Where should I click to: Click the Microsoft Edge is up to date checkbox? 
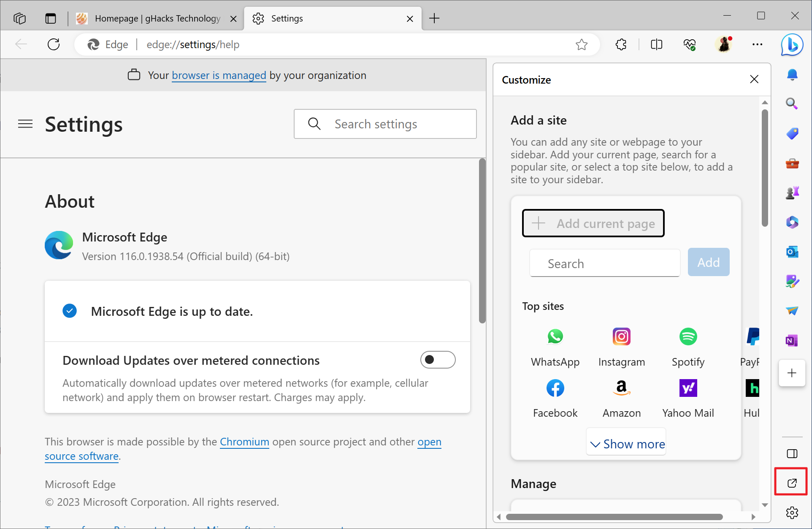(70, 311)
